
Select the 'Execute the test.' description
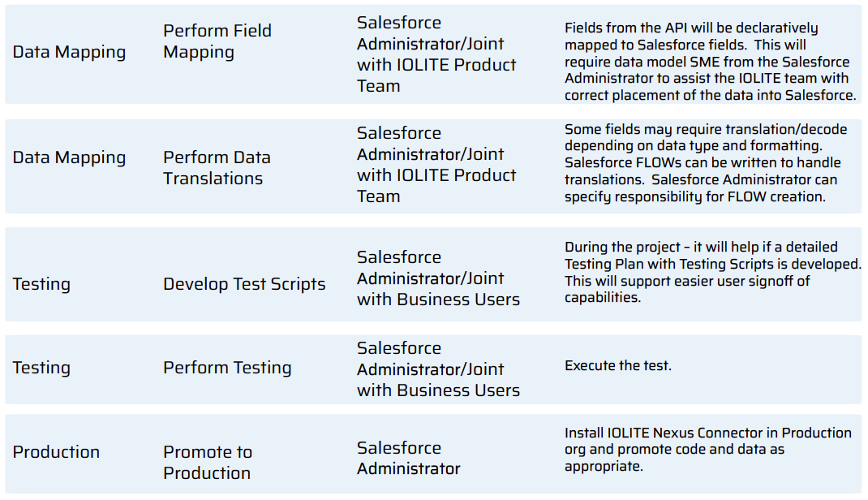[618, 365]
